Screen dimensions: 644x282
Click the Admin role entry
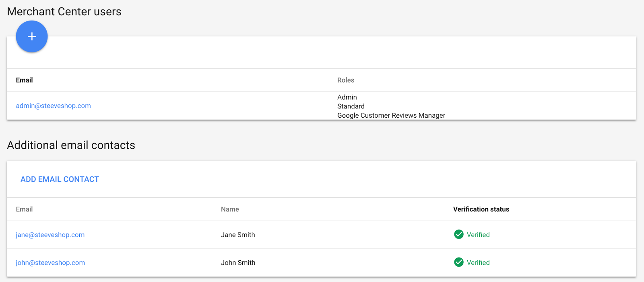(x=347, y=97)
